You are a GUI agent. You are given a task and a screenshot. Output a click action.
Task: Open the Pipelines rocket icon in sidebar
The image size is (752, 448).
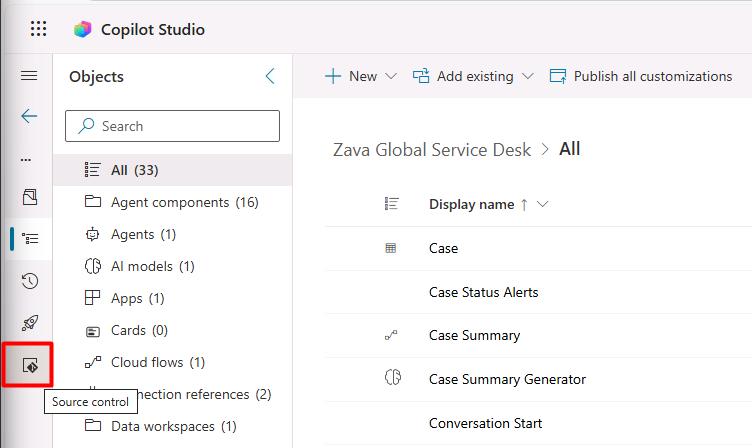[x=30, y=323]
